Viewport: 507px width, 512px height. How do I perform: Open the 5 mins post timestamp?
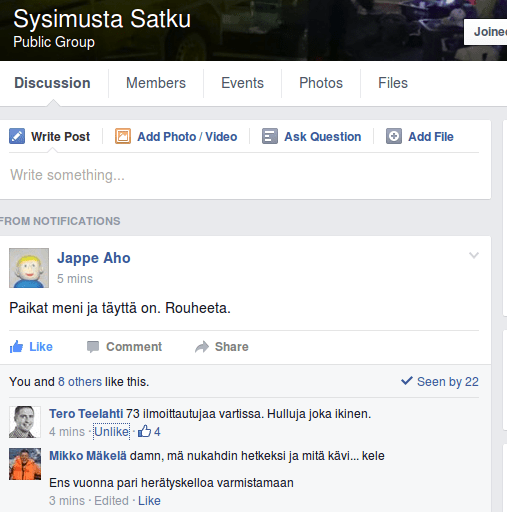75,279
